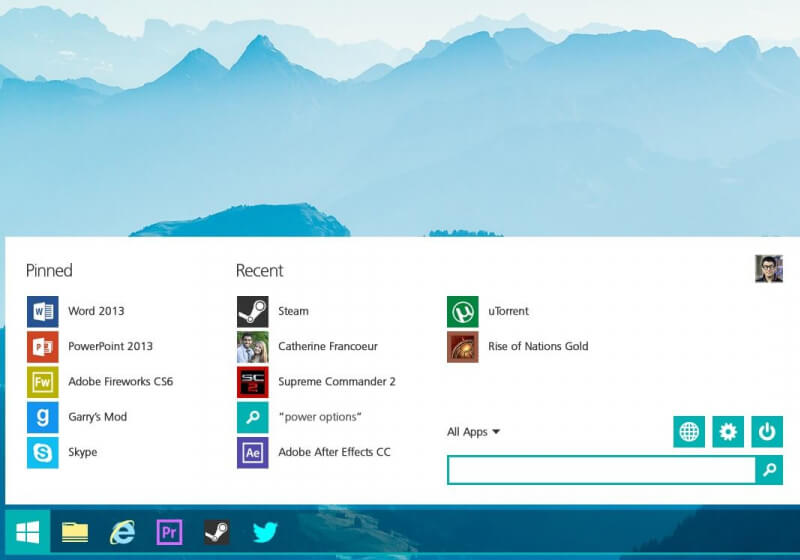Click the "Catherine Francoeur" name

[x=328, y=346]
